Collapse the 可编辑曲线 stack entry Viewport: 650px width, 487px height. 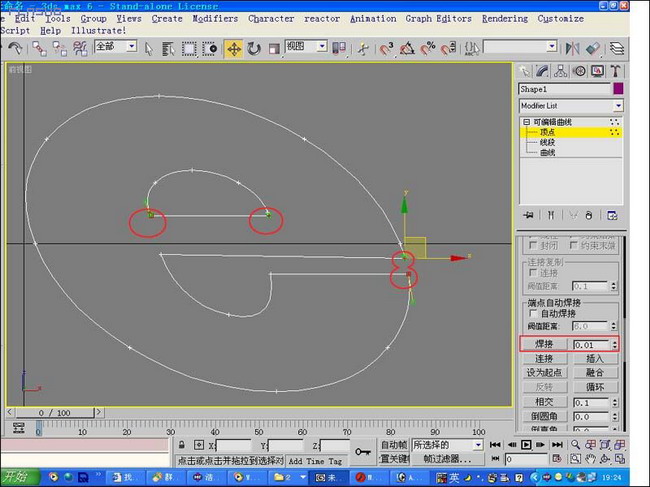tap(526, 122)
